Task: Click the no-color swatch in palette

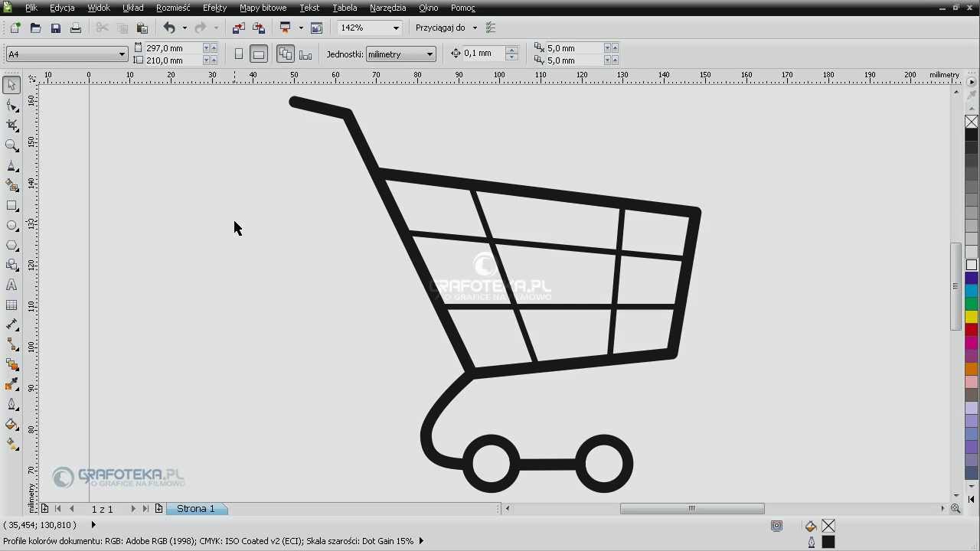Action: 972,122
